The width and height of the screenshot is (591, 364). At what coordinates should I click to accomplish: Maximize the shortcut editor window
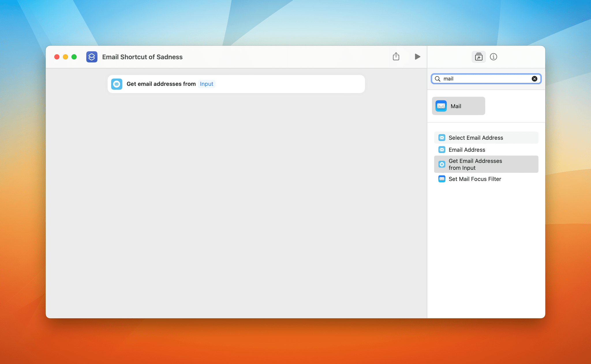[74, 57]
